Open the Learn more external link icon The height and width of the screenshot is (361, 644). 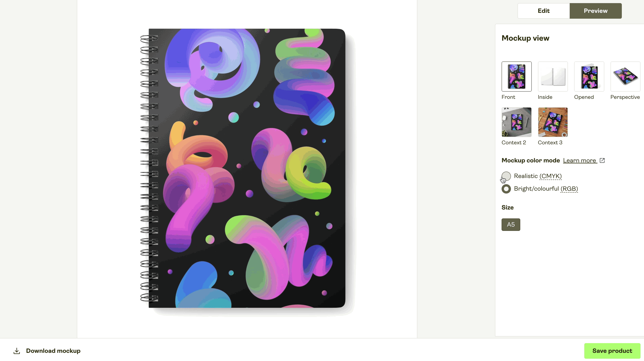(602, 160)
